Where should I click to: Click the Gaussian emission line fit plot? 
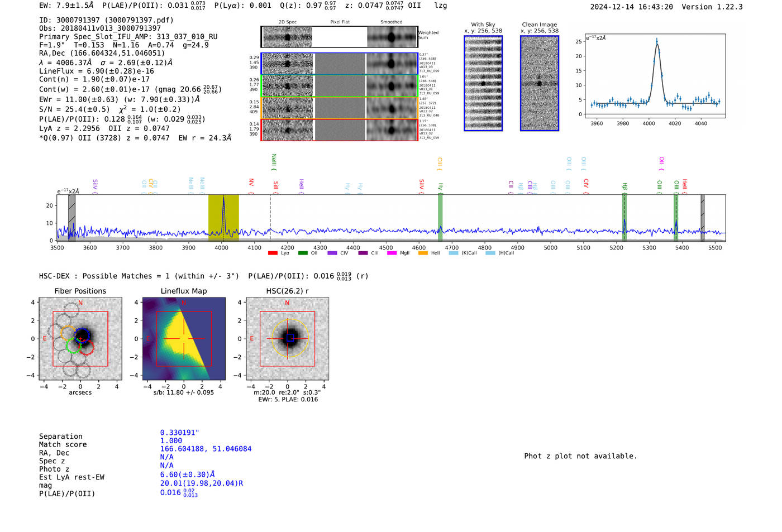[x=655, y=76]
